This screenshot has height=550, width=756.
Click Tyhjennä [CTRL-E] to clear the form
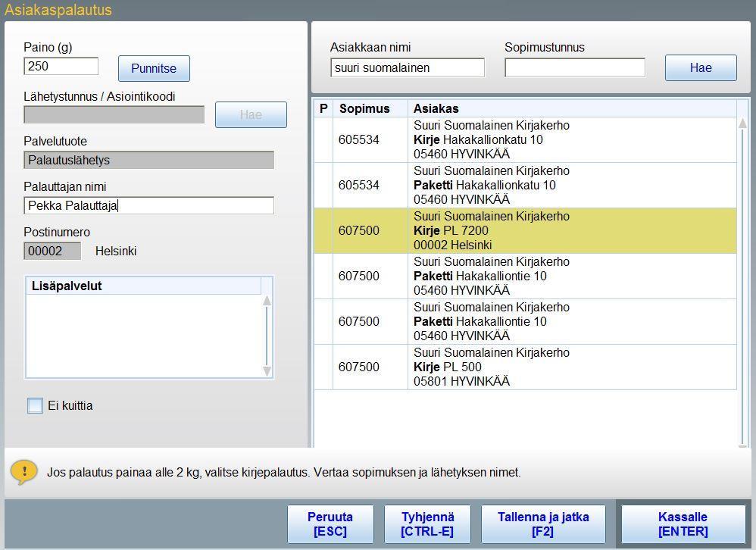click(427, 524)
